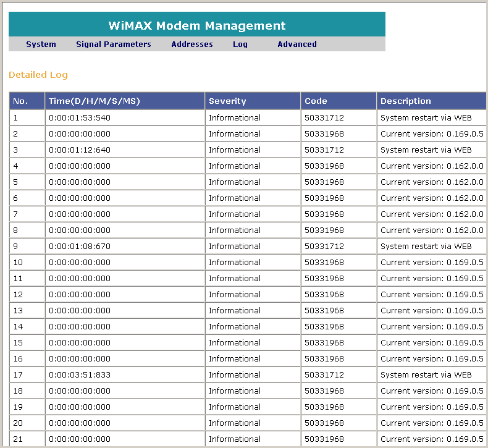Click the Severity column header
The image size is (488, 448).
pyautogui.click(x=253, y=101)
